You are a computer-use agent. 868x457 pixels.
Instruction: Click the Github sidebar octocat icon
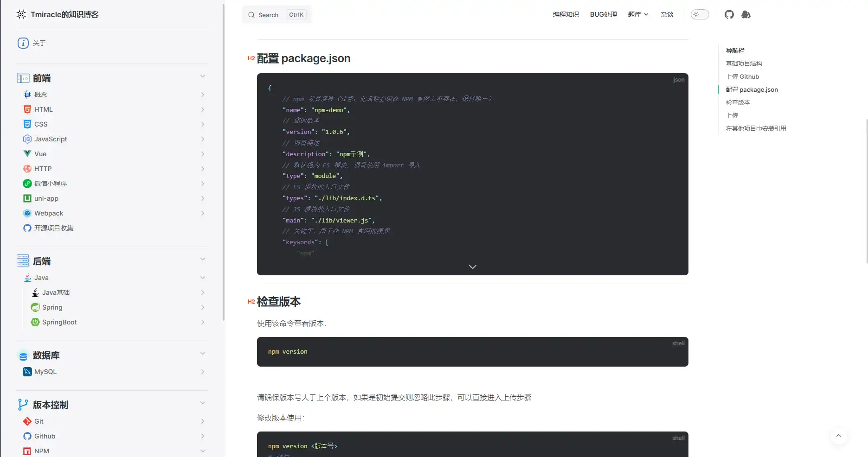(27, 436)
